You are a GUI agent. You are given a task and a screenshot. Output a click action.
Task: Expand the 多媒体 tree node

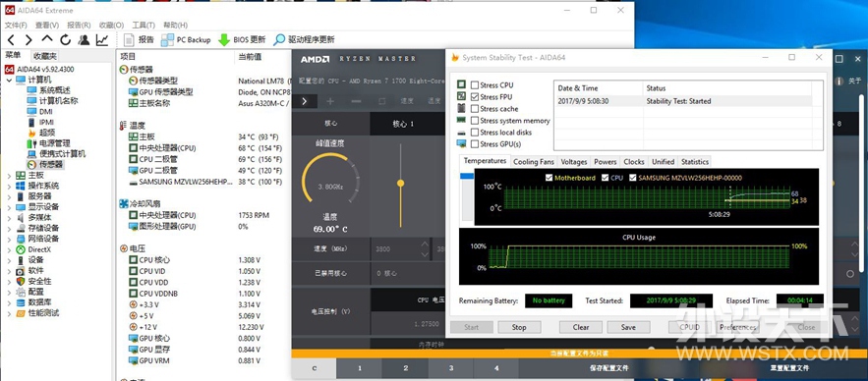[9, 217]
